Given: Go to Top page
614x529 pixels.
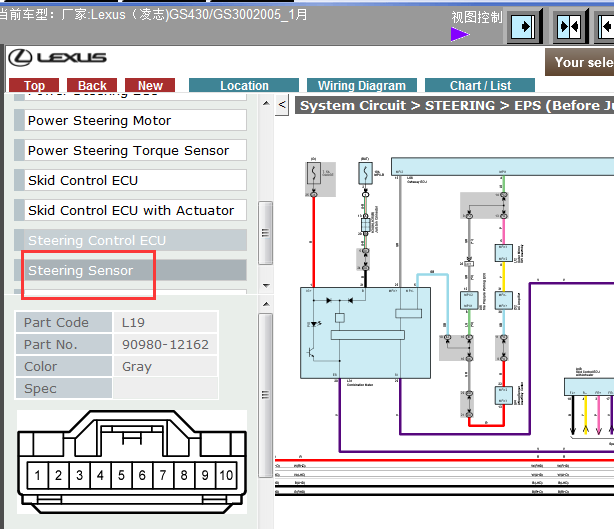Looking at the screenshot, I should point(34,85).
